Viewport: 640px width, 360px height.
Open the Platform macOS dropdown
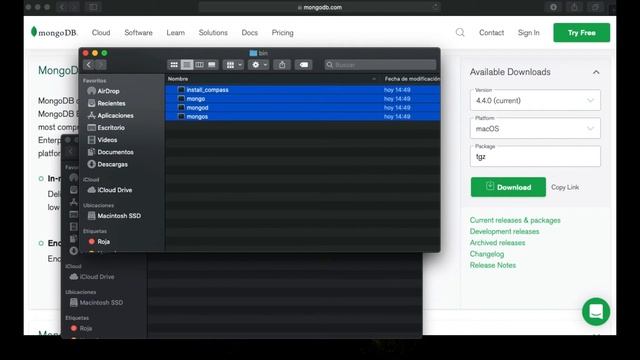pos(535,128)
